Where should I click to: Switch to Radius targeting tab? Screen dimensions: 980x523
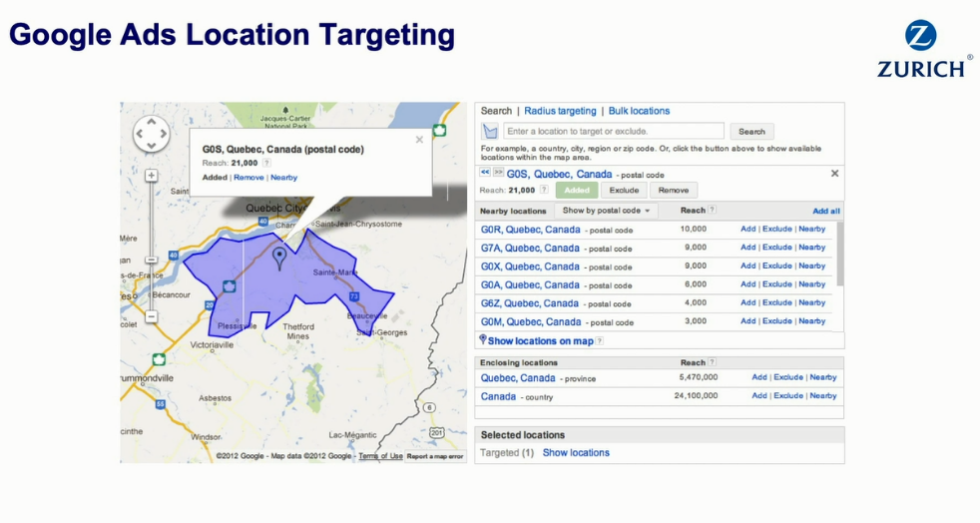[x=560, y=111]
